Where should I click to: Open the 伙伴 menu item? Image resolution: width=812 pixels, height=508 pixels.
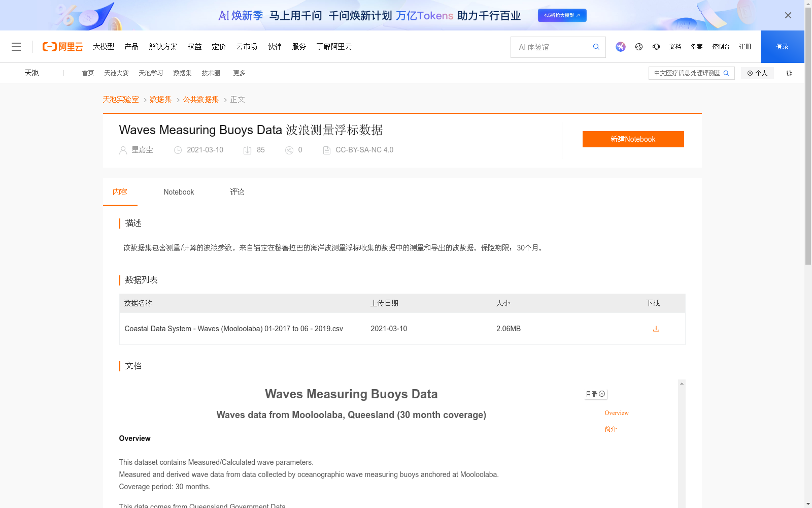click(x=275, y=47)
